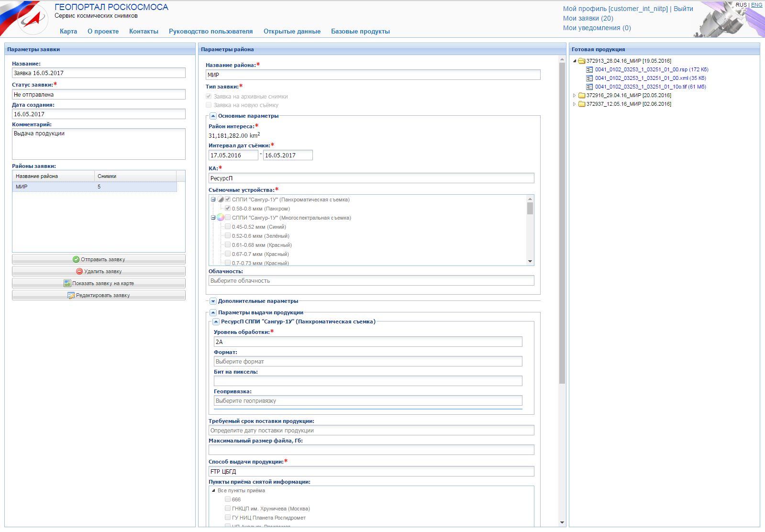Click the .rsp file icon

coord(589,70)
